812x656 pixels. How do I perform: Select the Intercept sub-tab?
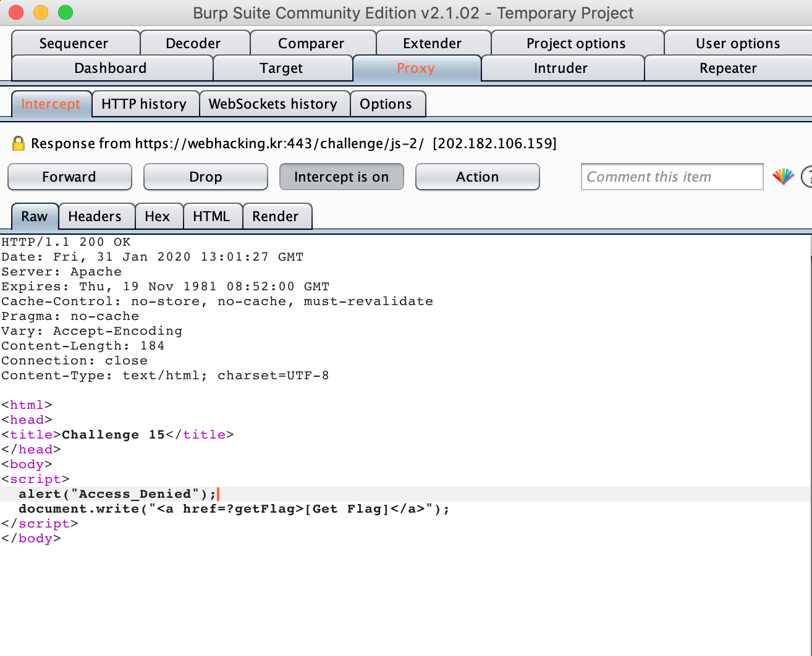coord(51,104)
